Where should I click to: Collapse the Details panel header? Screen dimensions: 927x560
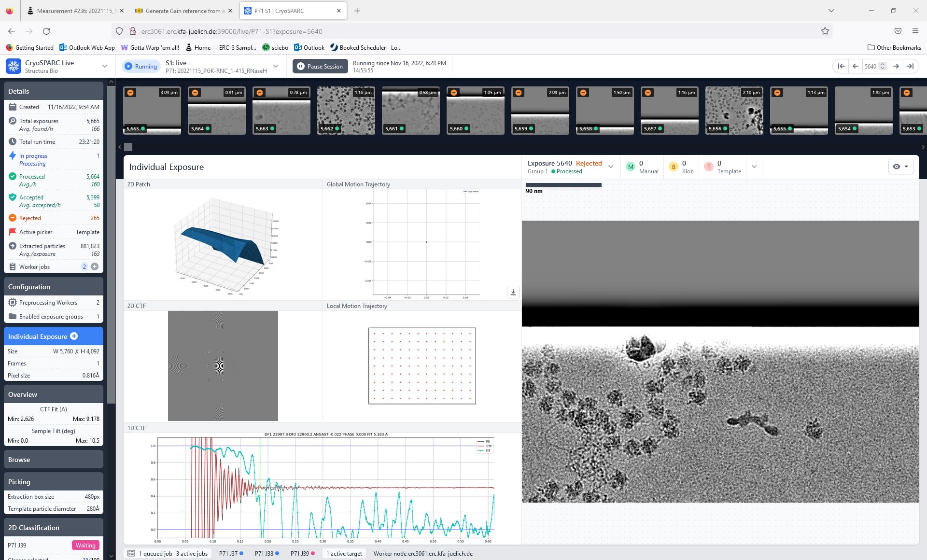coord(54,91)
